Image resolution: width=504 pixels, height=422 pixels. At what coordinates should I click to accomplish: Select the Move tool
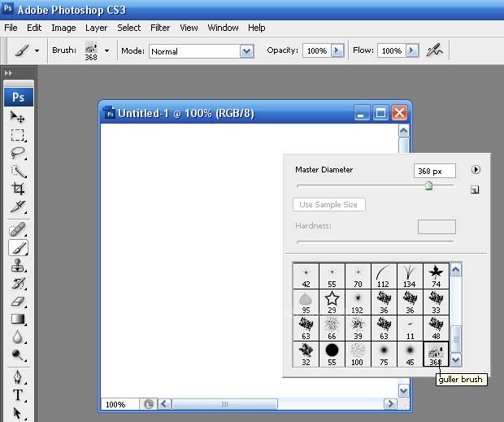point(18,117)
